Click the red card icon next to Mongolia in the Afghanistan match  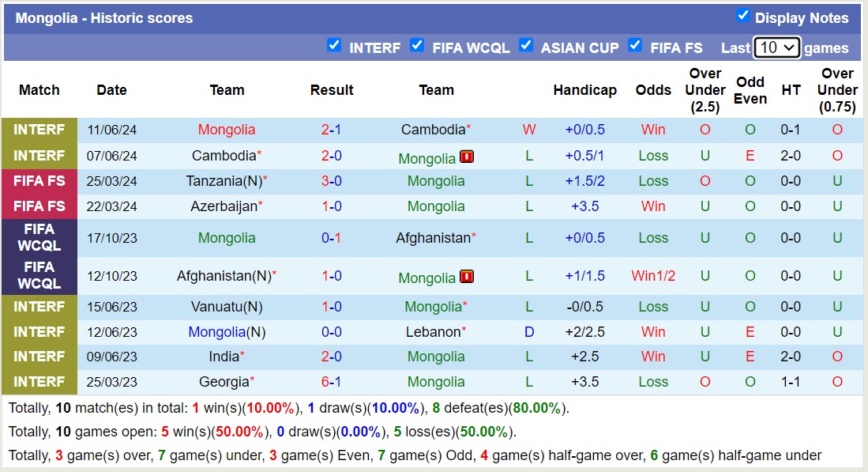(x=467, y=278)
